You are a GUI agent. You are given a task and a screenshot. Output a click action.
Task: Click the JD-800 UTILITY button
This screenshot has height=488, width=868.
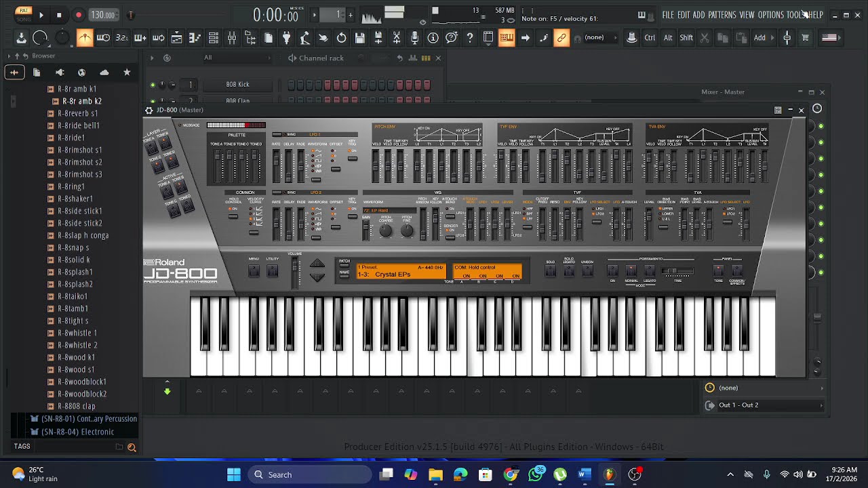272,270
